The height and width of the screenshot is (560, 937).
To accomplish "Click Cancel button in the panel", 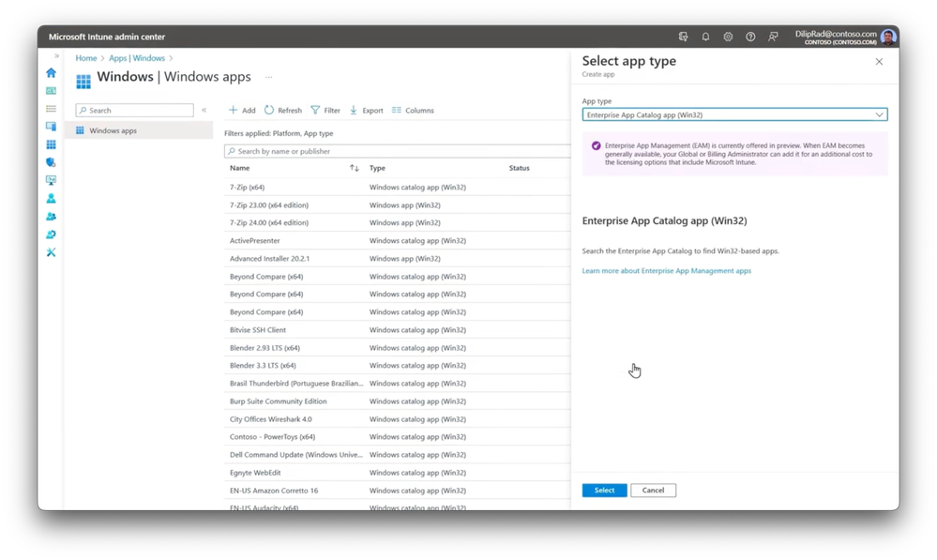I will pos(653,490).
